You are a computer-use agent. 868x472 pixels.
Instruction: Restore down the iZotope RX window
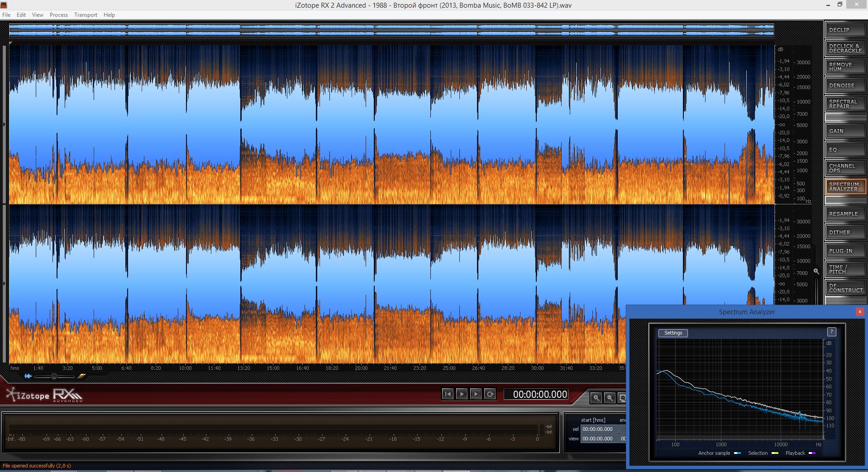point(839,5)
